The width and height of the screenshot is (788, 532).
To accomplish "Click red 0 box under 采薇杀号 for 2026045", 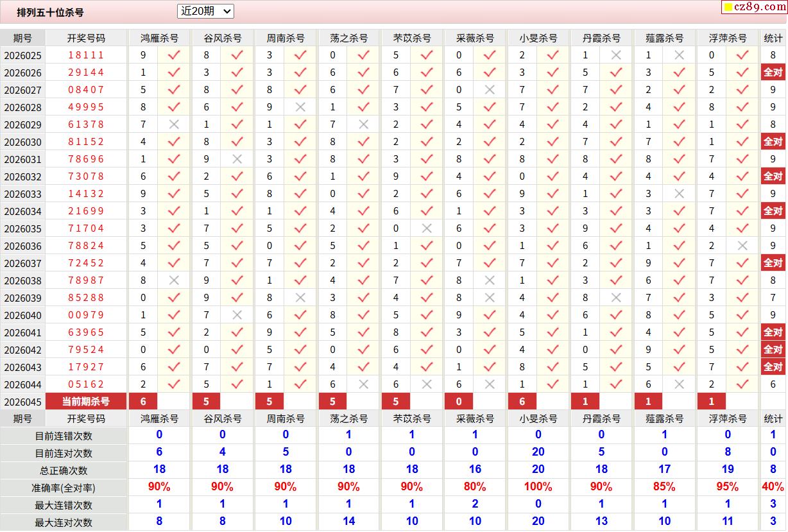I will (x=459, y=402).
